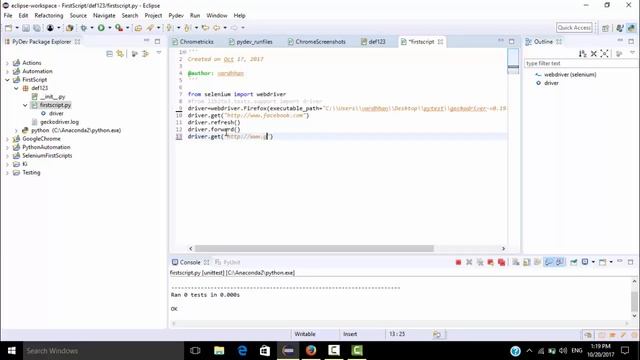Open the Refactoring menu
The height and width of the screenshot is (360, 640).
point(49,16)
